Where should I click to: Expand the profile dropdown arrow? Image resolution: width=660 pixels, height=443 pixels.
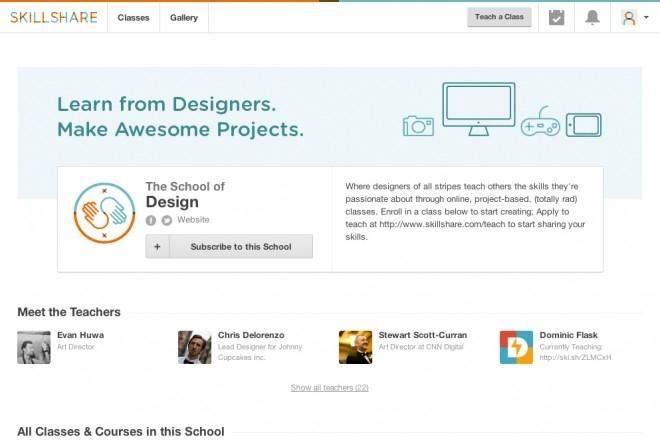(646, 17)
